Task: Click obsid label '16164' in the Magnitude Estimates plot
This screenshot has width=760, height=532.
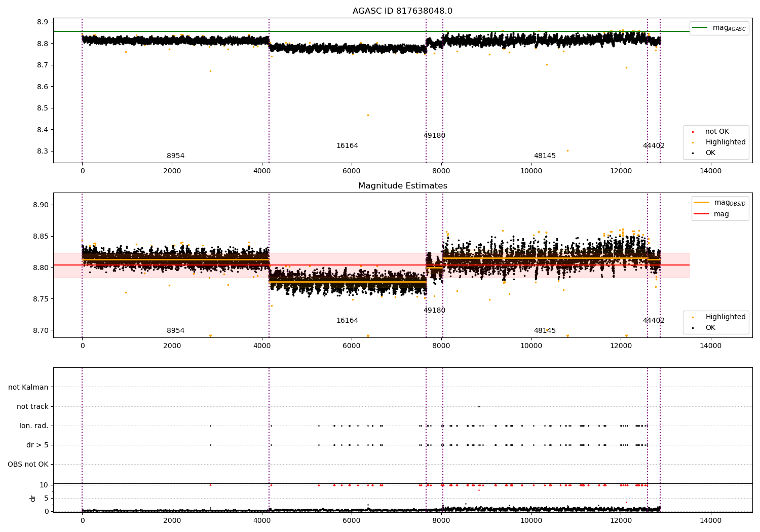Action: pyautogui.click(x=347, y=321)
